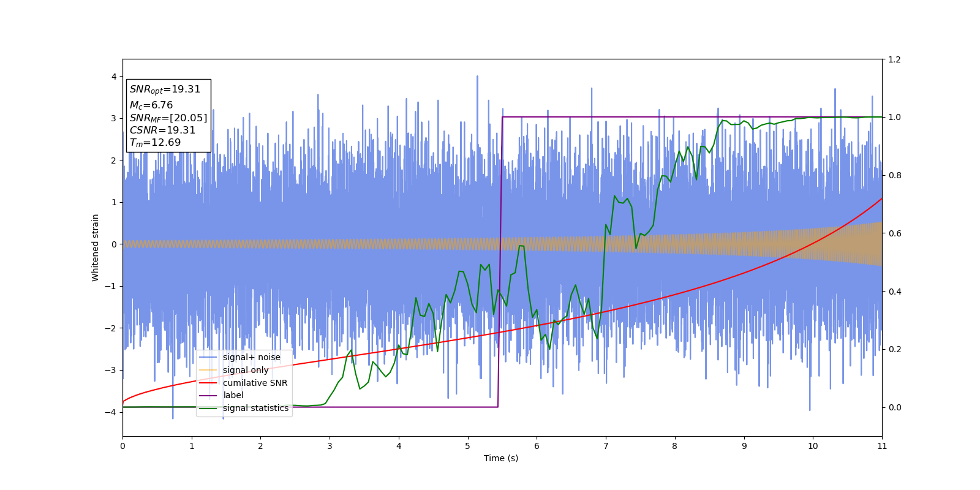Click the right-axis tick label 1.2

click(x=895, y=59)
